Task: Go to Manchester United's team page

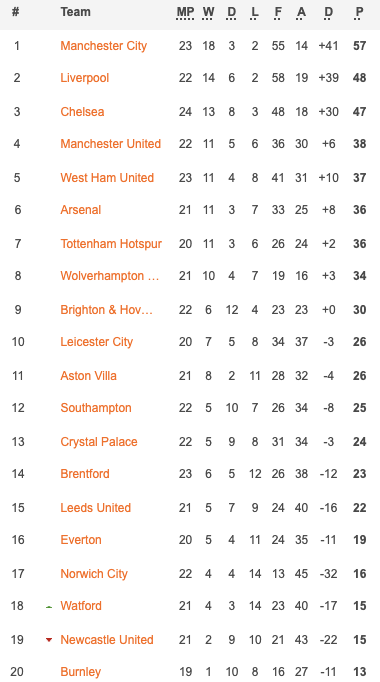Action: click(x=110, y=144)
